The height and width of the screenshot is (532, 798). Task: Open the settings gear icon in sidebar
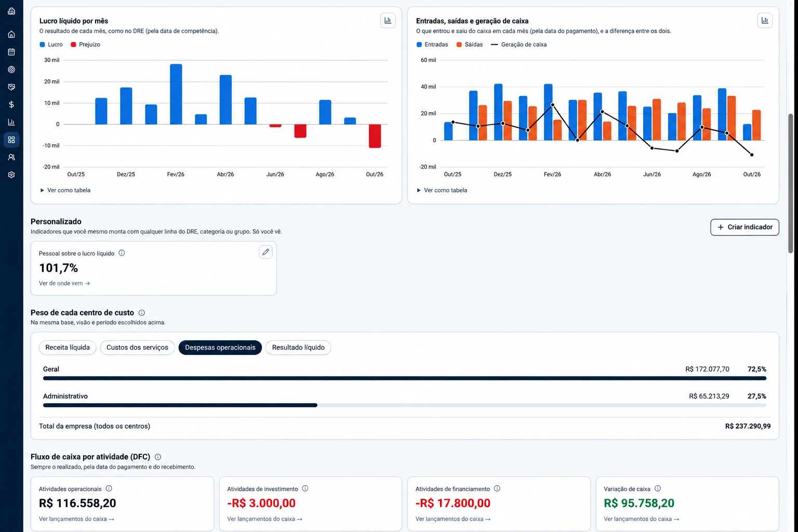pos(11,175)
